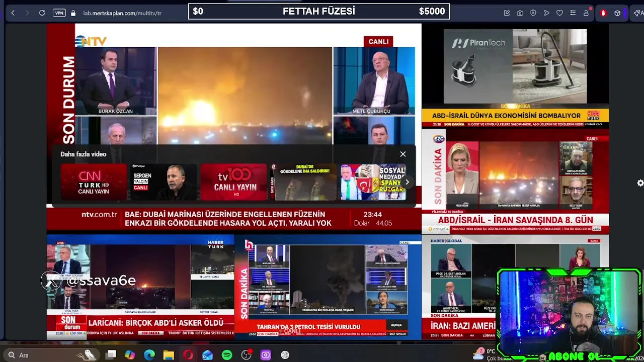Open the white round app icon in taskbar

(285, 355)
